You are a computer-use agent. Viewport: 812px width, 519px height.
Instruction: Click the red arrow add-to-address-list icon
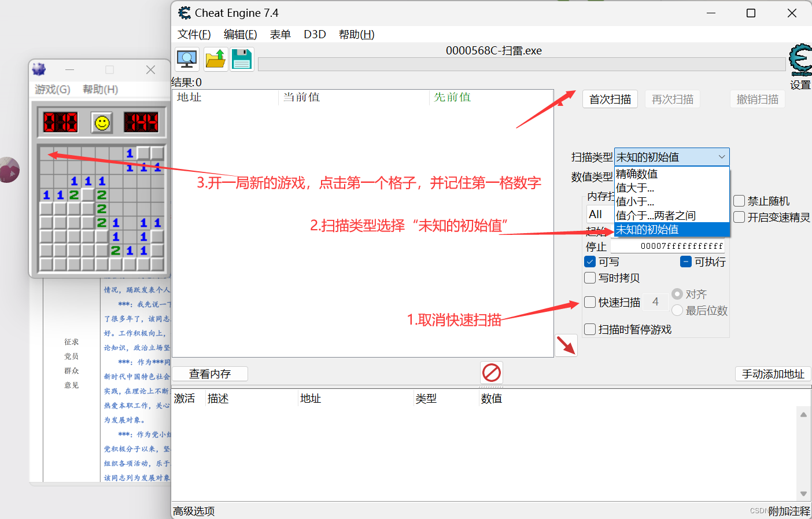click(566, 345)
